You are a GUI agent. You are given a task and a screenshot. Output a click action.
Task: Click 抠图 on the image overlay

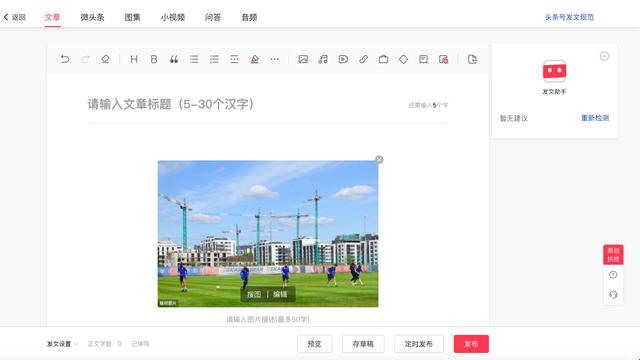coord(254,294)
